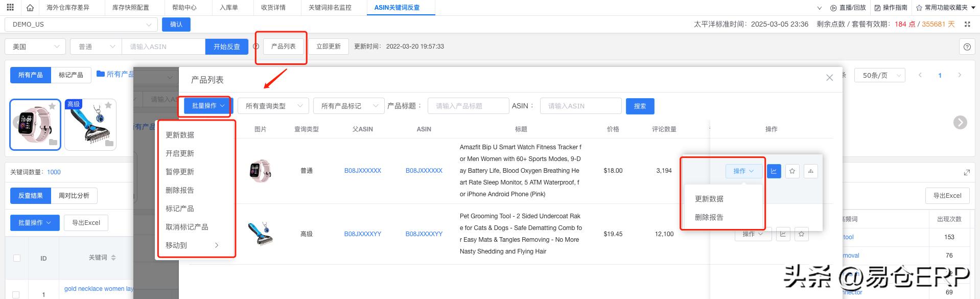
Task: Open the question-mark help icon at the right
Action: click(x=967, y=47)
